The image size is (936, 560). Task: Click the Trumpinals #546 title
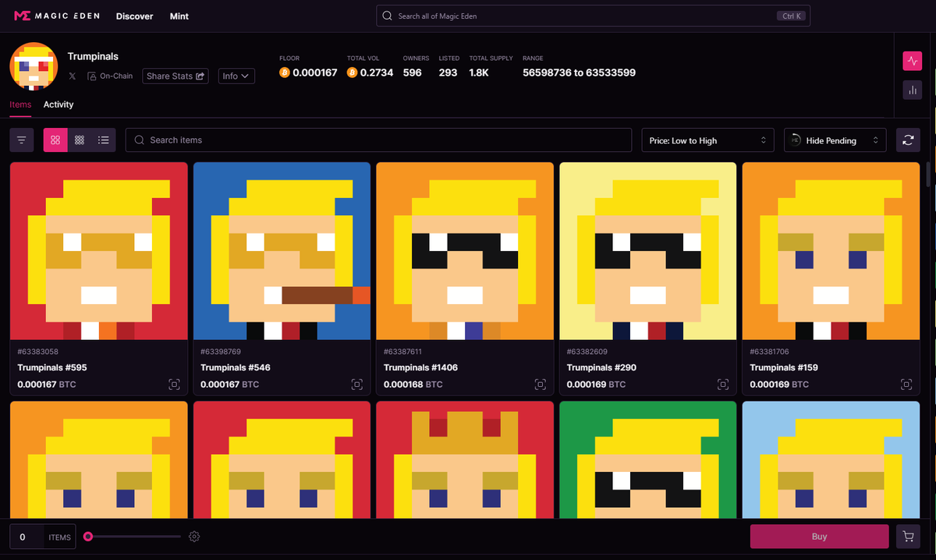coord(236,367)
